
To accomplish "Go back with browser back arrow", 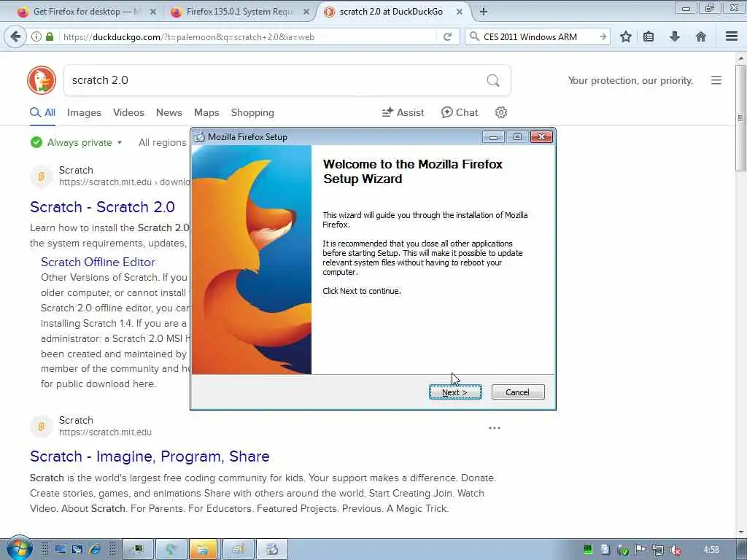I will [15, 36].
